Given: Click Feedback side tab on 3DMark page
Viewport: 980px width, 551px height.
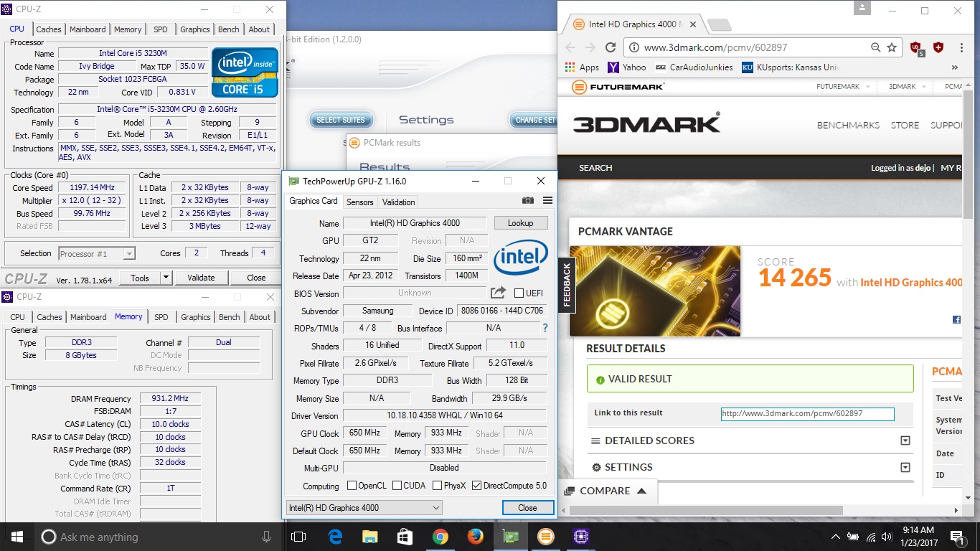Looking at the screenshot, I should (x=566, y=286).
